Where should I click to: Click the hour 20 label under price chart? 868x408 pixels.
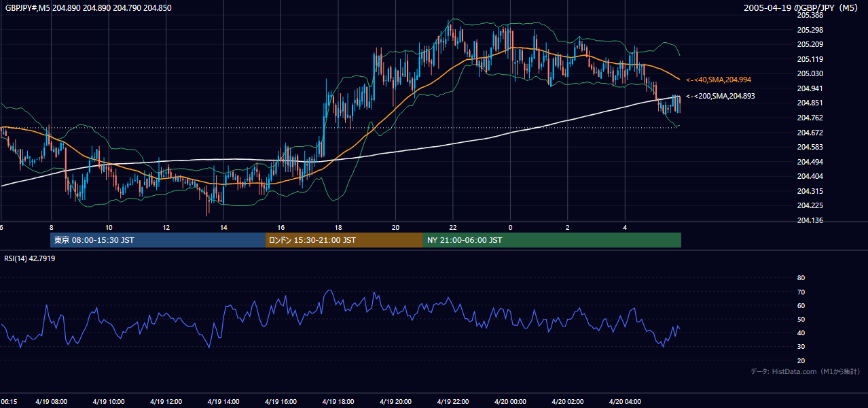(395, 227)
